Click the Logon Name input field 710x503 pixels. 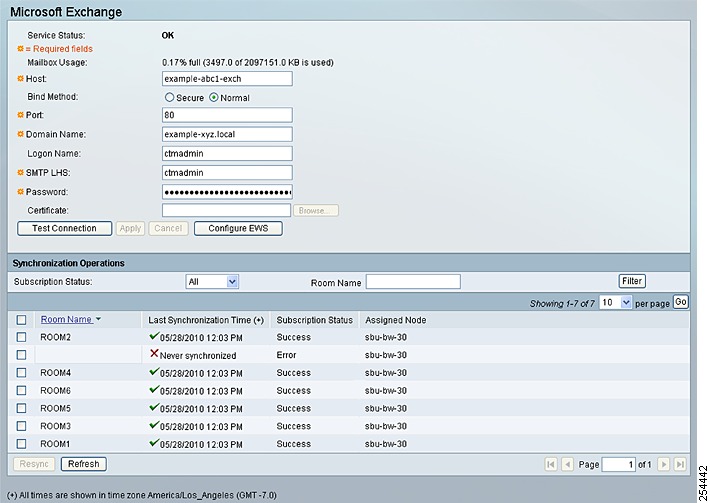coord(227,153)
